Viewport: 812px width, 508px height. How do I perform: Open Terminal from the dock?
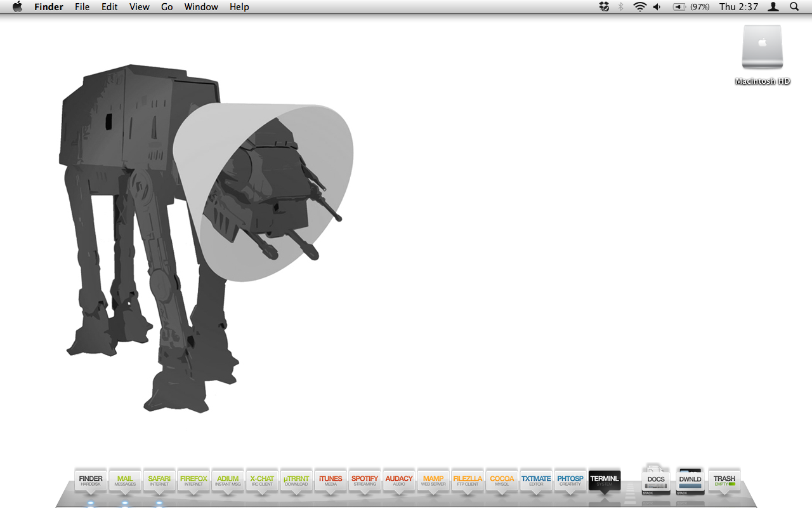coord(605,481)
